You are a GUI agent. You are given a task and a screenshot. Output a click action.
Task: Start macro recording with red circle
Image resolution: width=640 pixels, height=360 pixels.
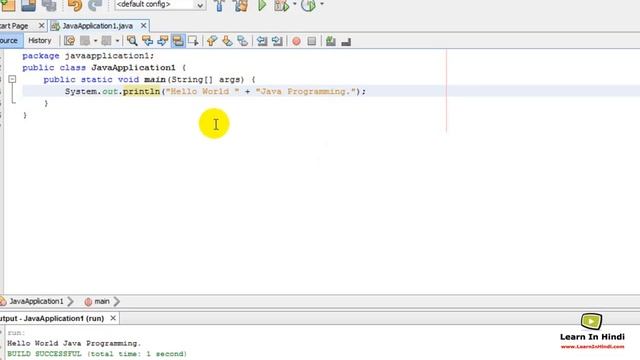(x=296, y=41)
